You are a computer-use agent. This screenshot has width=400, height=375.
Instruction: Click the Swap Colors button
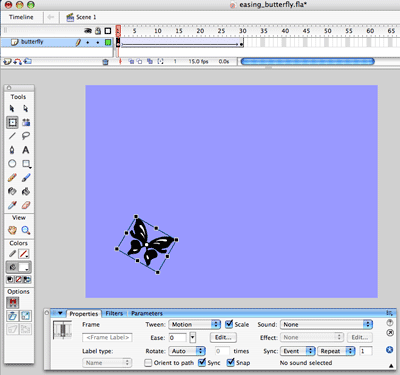pos(27,279)
